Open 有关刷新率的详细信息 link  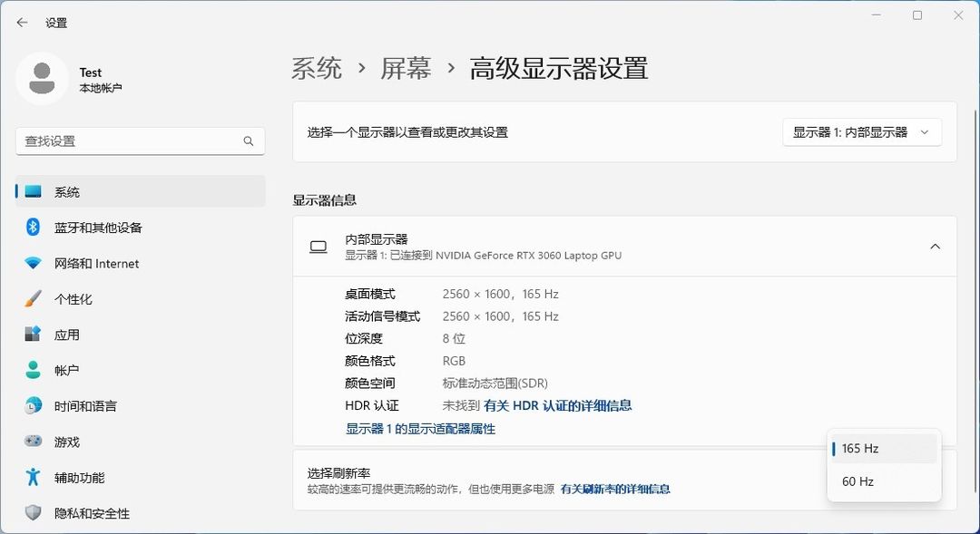(x=615, y=489)
